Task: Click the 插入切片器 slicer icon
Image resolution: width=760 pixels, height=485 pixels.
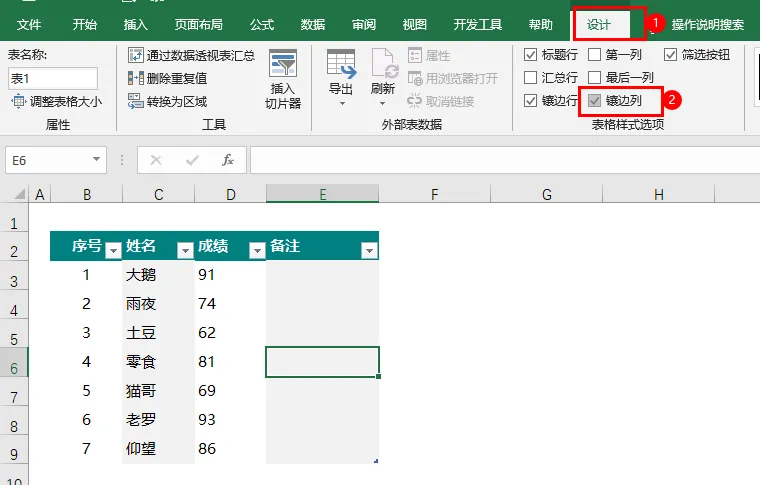Action: point(283,63)
